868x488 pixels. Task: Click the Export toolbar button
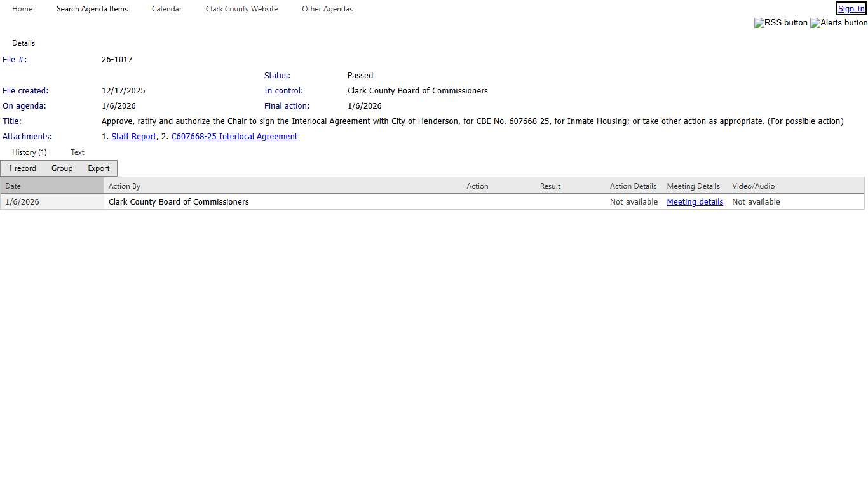point(98,168)
